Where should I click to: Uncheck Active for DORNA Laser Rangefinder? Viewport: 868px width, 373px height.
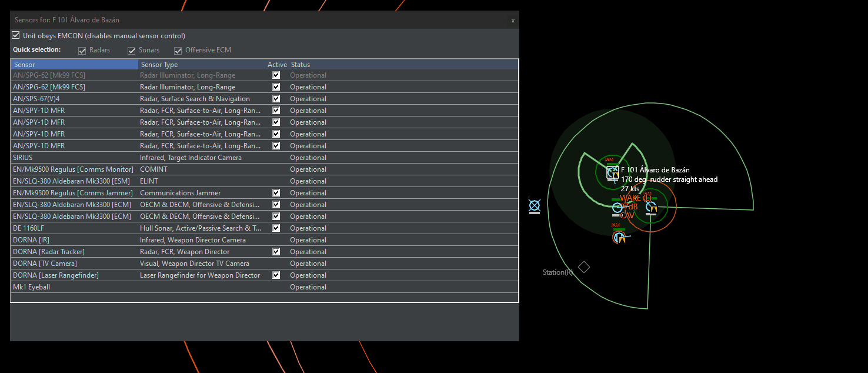click(276, 275)
